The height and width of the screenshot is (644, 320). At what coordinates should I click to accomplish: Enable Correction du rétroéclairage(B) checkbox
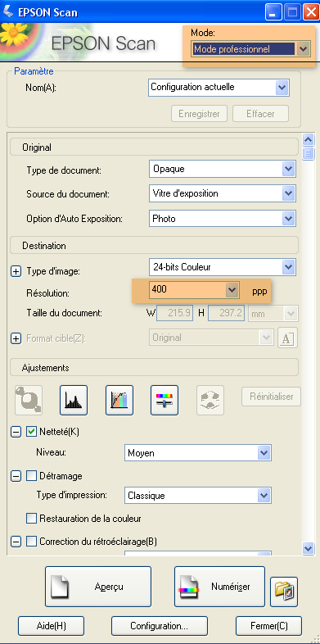click(31, 542)
